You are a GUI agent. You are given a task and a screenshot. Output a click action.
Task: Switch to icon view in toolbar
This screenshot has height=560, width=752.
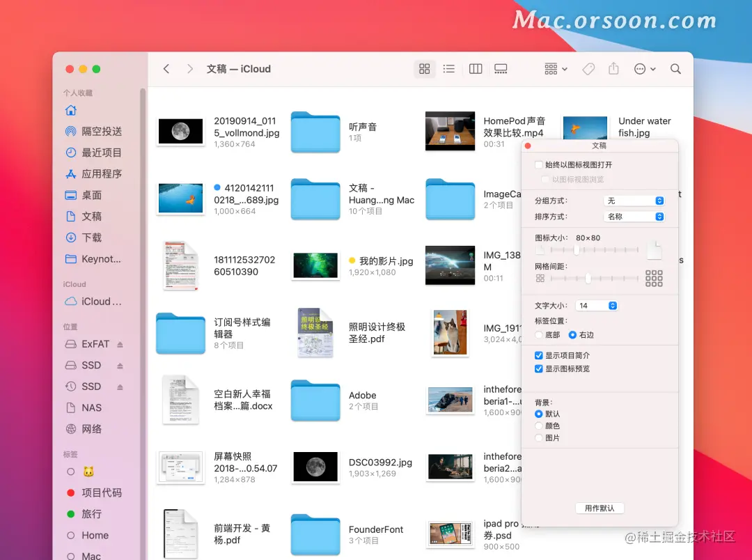[x=425, y=69]
